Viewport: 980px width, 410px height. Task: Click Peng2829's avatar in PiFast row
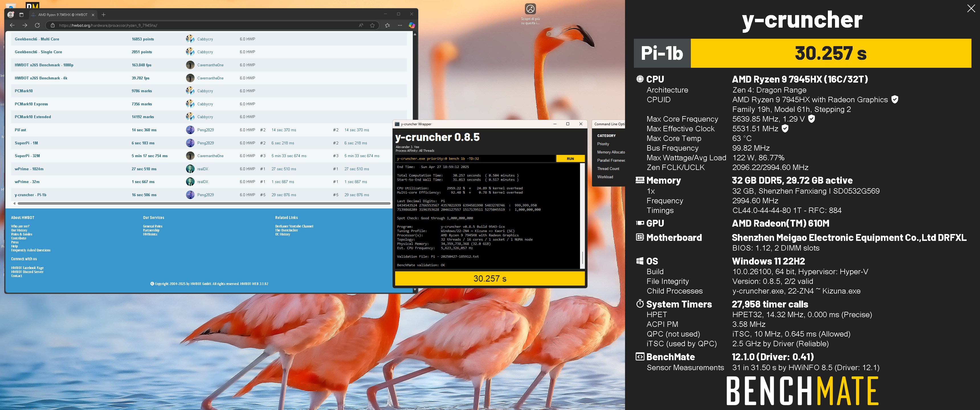[190, 130]
